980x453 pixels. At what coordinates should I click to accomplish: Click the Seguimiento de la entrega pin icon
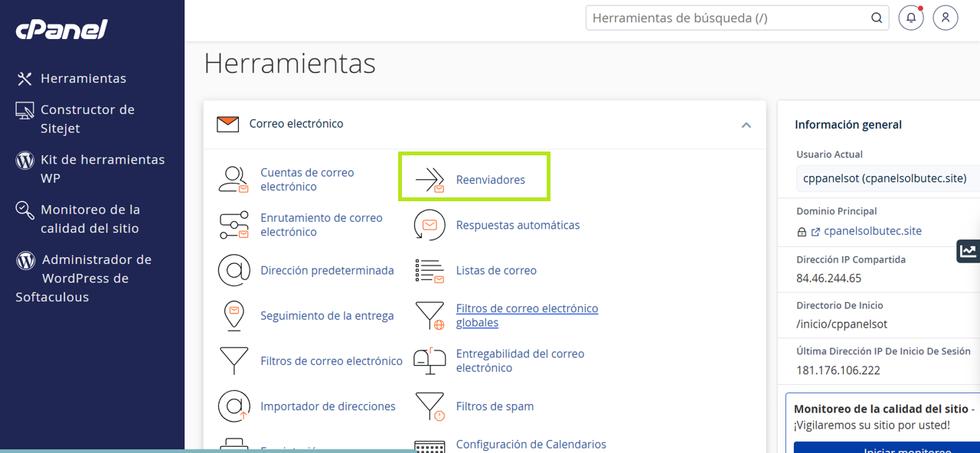[x=234, y=315]
